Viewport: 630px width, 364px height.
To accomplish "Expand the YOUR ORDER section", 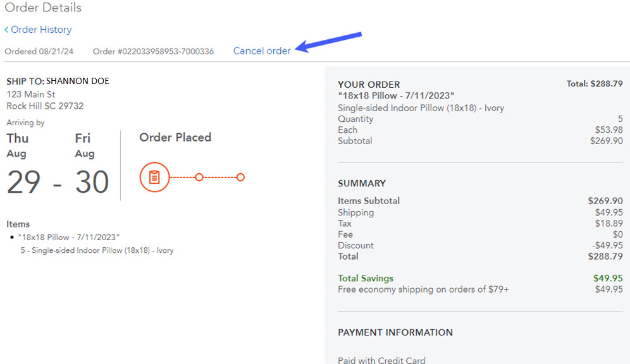I will click(369, 84).
